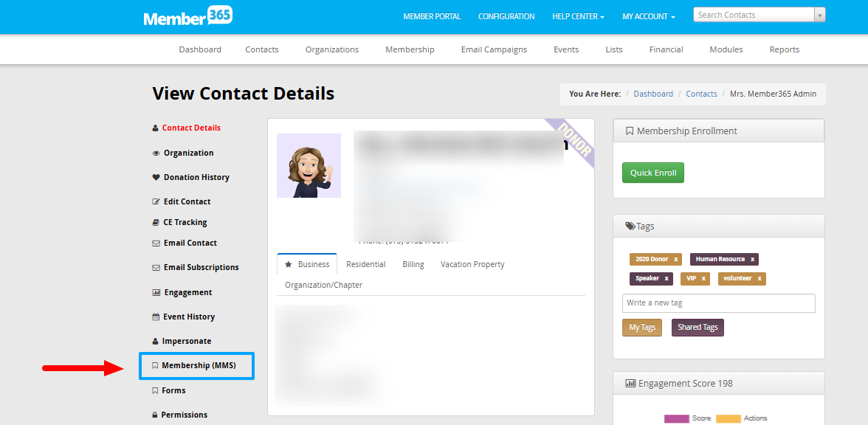This screenshot has width=868, height=425.
Task: Expand the Search Contacts dropdown arrow
Action: [819, 15]
